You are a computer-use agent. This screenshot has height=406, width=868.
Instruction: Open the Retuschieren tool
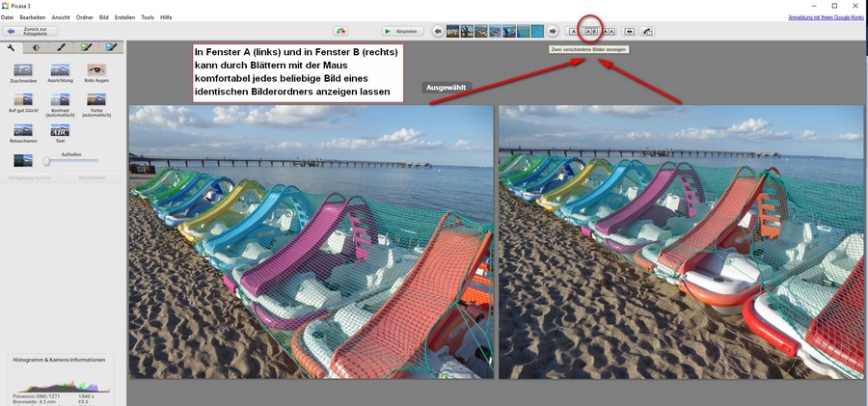point(23,132)
